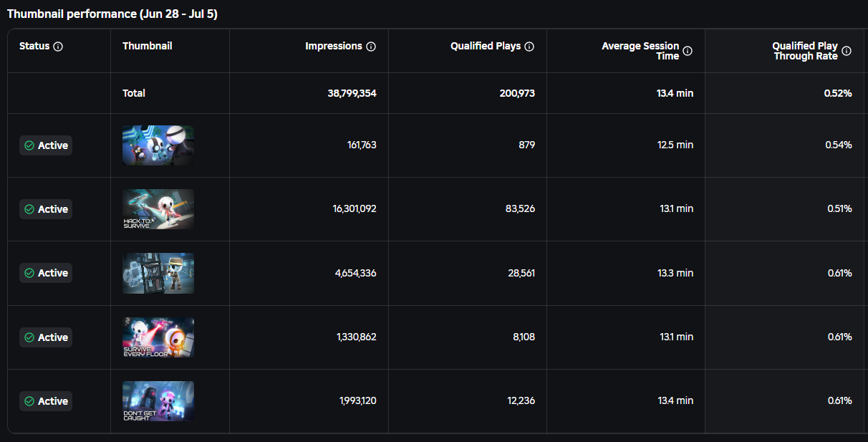Click Active status checkmark in Don't Get Caught row

(x=29, y=401)
